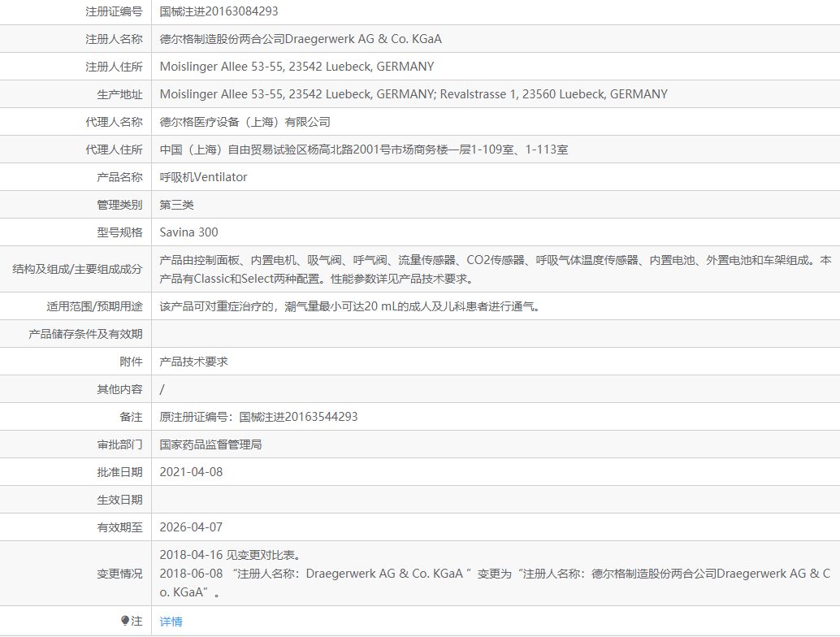
Task: Click the 注册人住所 label
Action: tap(114, 67)
